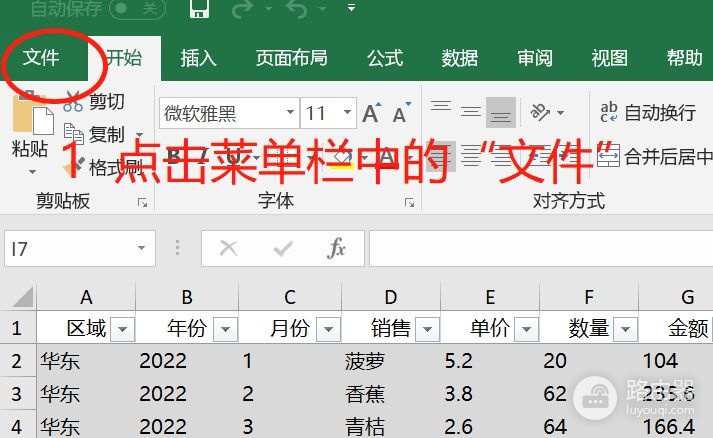Open the Clipboard pane launcher arrow
The width and height of the screenshot is (713, 438).
tap(142, 203)
